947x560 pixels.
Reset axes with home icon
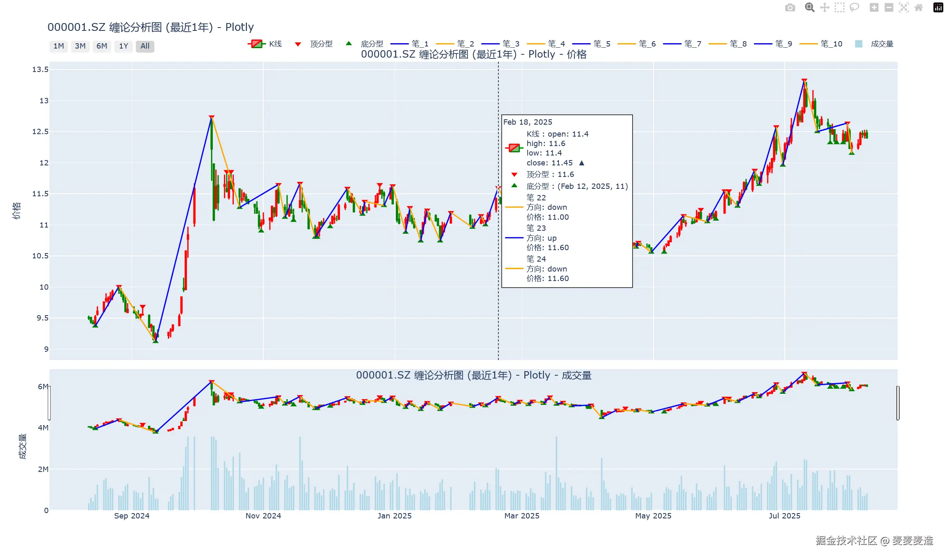[919, 8]
